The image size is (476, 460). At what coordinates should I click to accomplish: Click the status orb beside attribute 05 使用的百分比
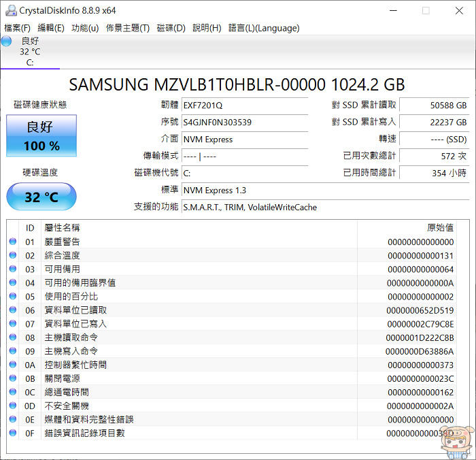click(x=13, y=297)
